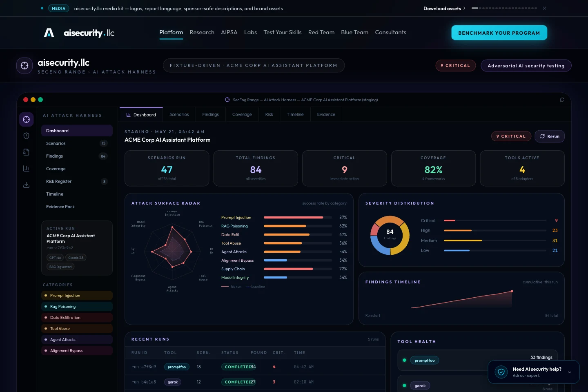Click the crosshair attack harness icon in the app rail
Image resolution: width=588 pixels, height=392 pixels.
26,119
